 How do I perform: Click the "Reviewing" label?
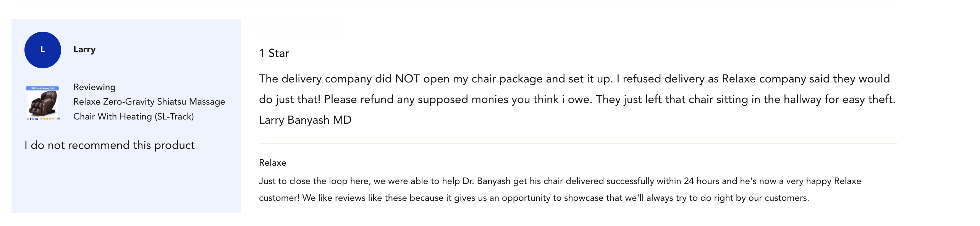94,87
